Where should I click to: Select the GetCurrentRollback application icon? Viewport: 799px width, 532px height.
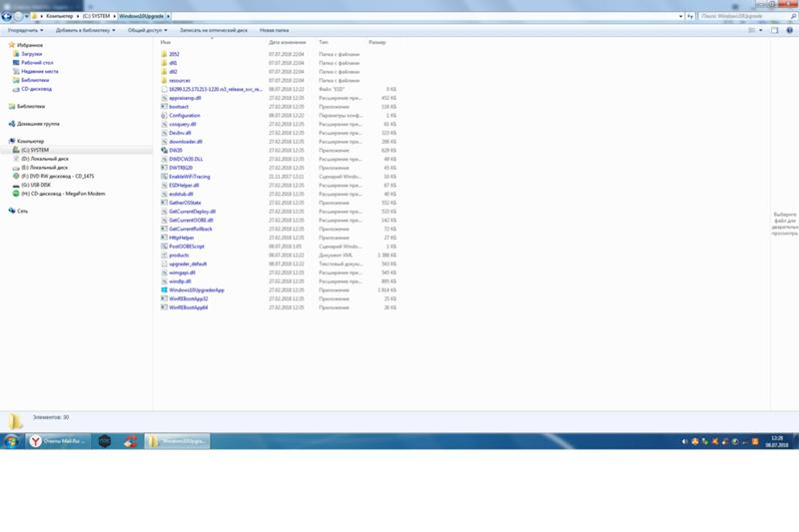tap(164, 229)
